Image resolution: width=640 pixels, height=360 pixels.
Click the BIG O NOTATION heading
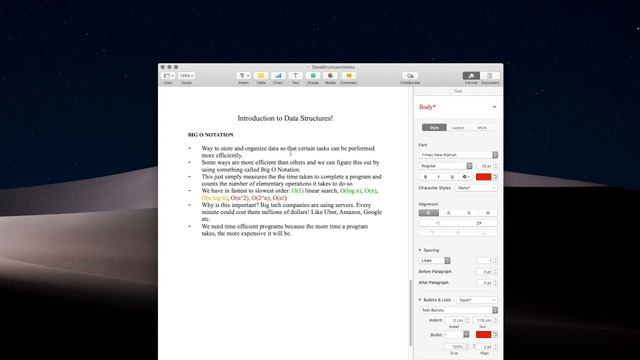tap(211, 135)
